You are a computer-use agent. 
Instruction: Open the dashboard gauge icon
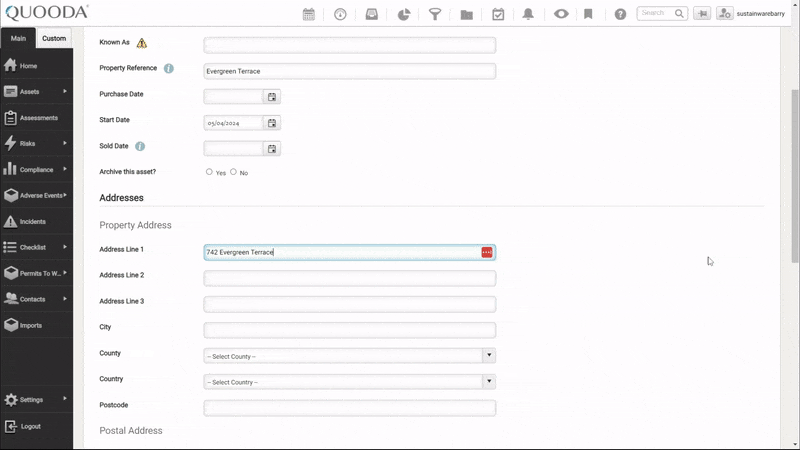click(340, 14)
